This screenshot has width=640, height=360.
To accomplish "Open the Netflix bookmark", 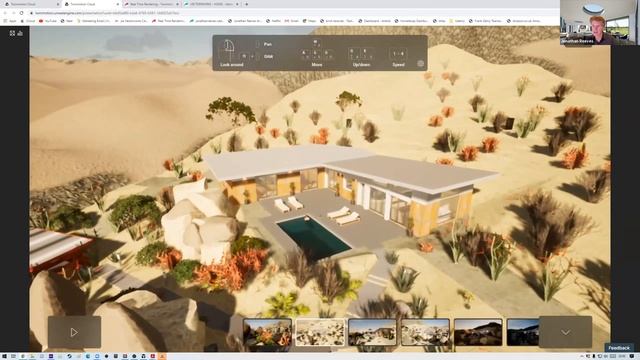I will pyautogui.click(x=274, y=21).
